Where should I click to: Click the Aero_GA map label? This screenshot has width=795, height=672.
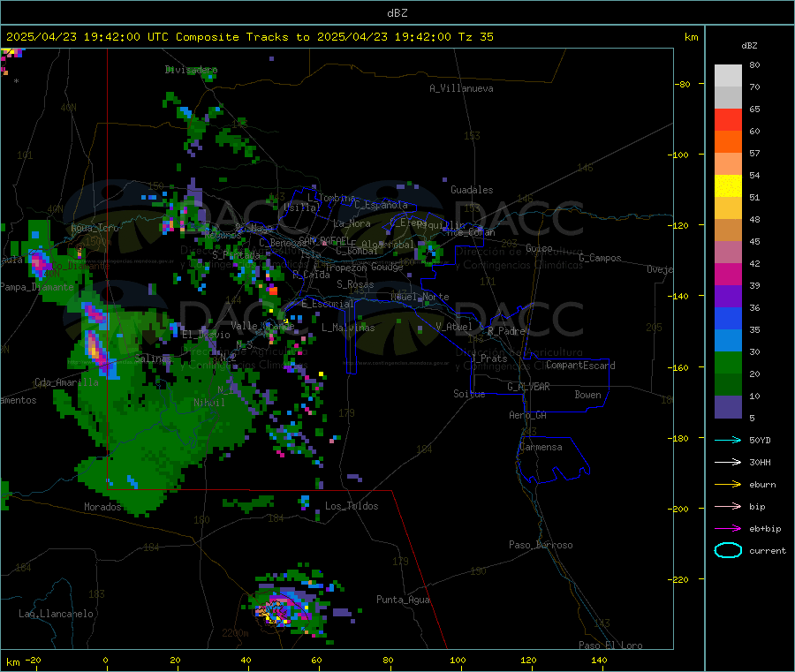(528, 415)
